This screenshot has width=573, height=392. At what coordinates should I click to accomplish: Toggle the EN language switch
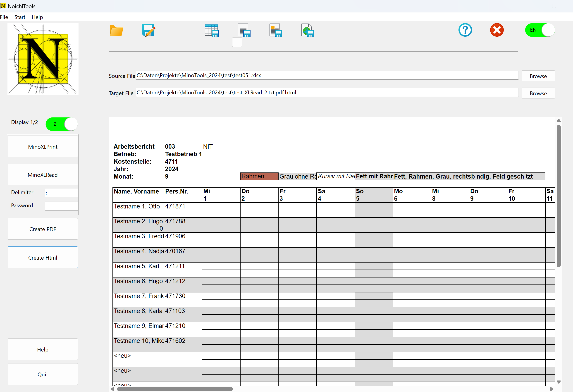tap(540, 30)
